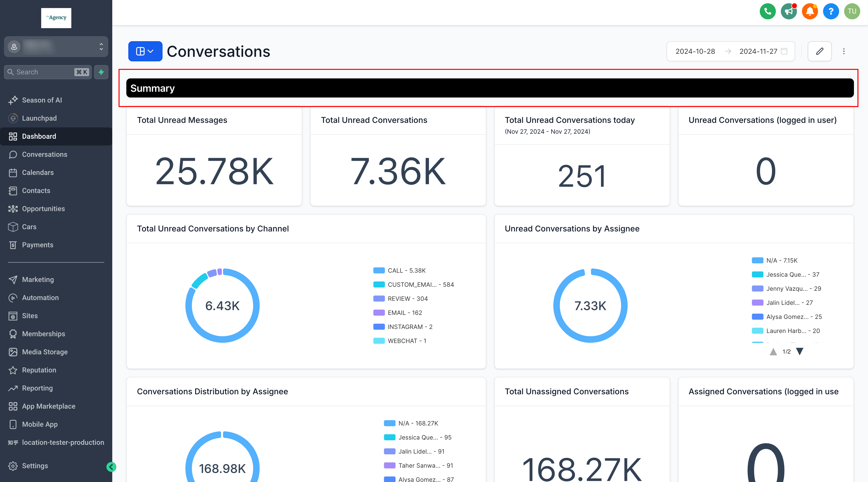Click the Memberships badge icon
868x482 pixels.
[x=13, y=334]
